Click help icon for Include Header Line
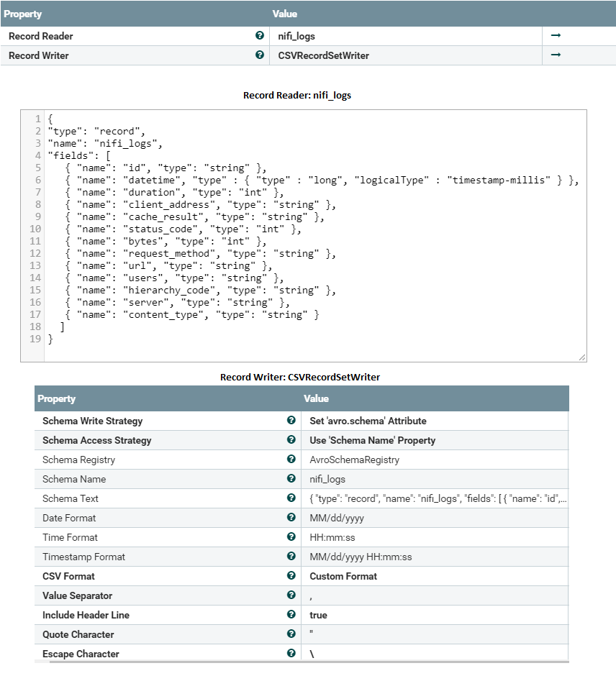Image resolution: width=616 pixels, height=676 pixels. 291,615
